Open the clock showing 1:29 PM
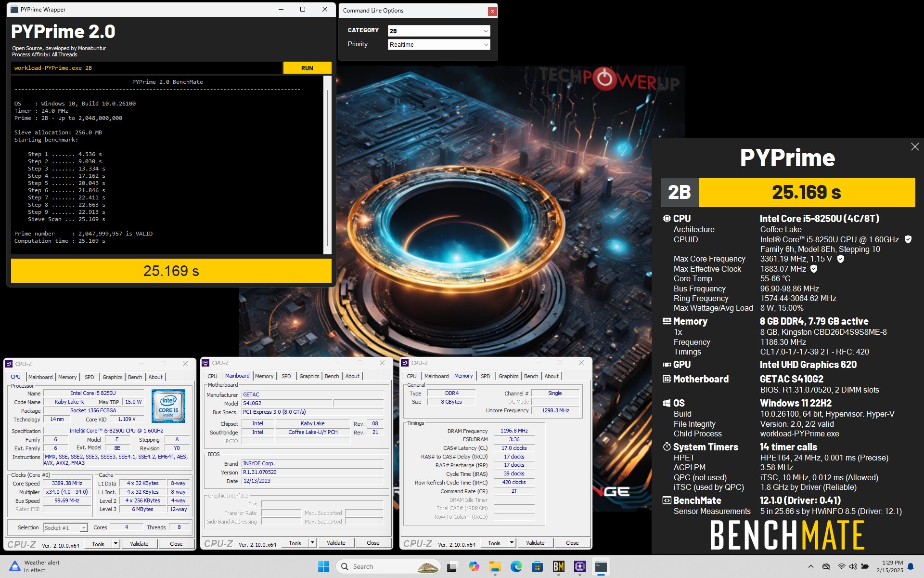Screen dimensions: 924x578 pyautogui.click(x=890, y=566)
